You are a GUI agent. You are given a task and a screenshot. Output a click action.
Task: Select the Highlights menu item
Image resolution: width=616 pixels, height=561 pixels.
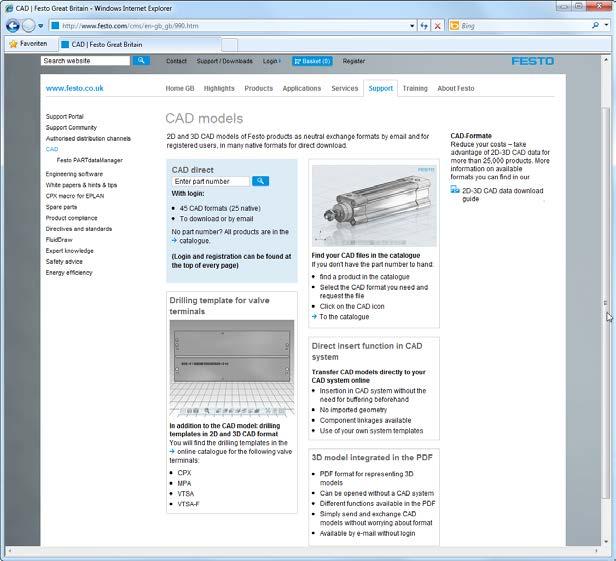coord(219,88)
